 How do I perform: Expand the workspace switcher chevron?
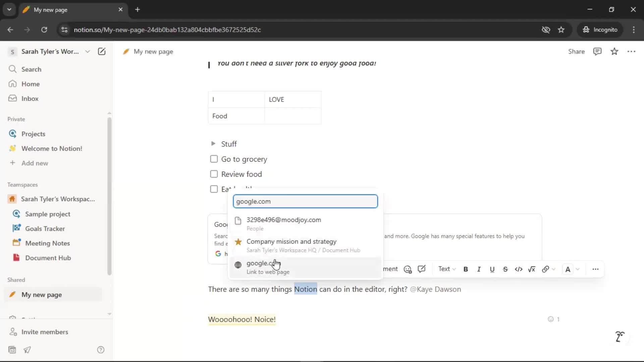pos(88,52)
